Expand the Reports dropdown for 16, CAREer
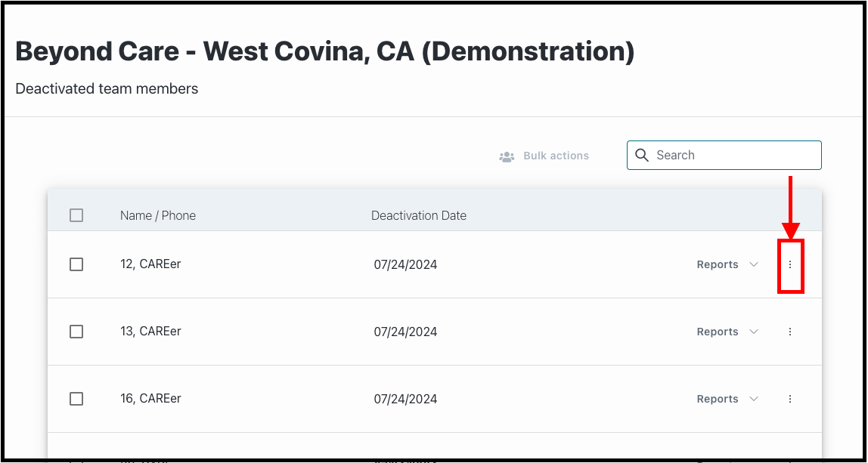 click(x=727, y=399)
